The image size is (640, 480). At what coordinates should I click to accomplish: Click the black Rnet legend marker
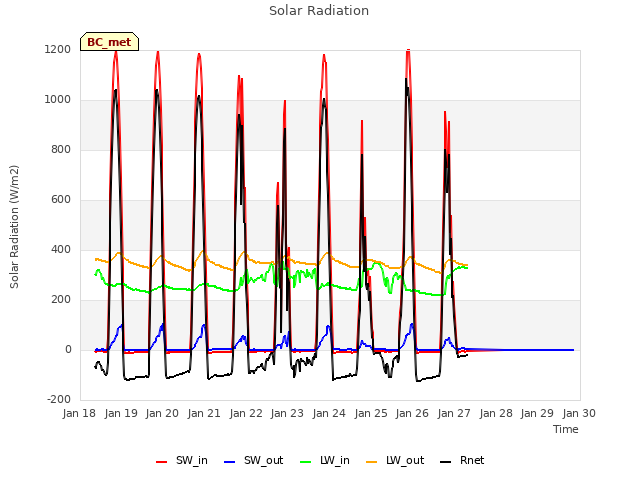[x=446, y=462]
